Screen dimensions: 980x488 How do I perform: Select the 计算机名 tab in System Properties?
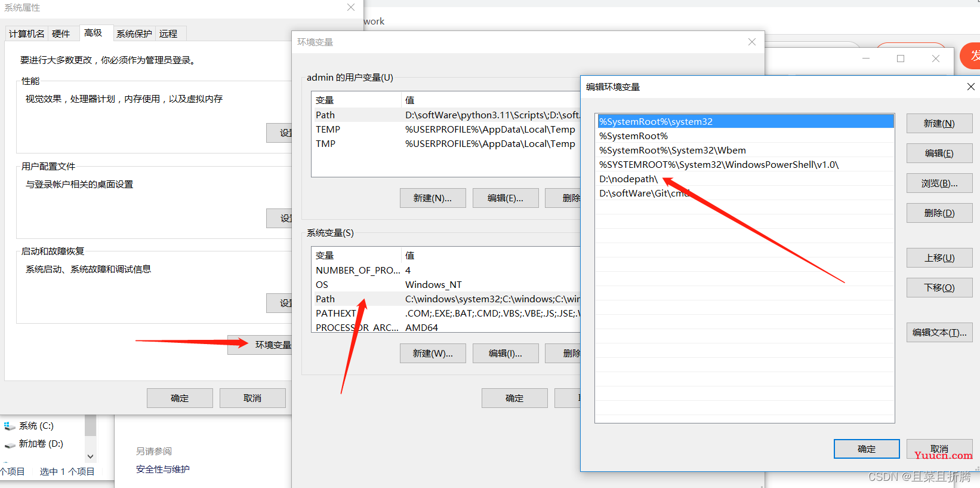coord(26,33)
